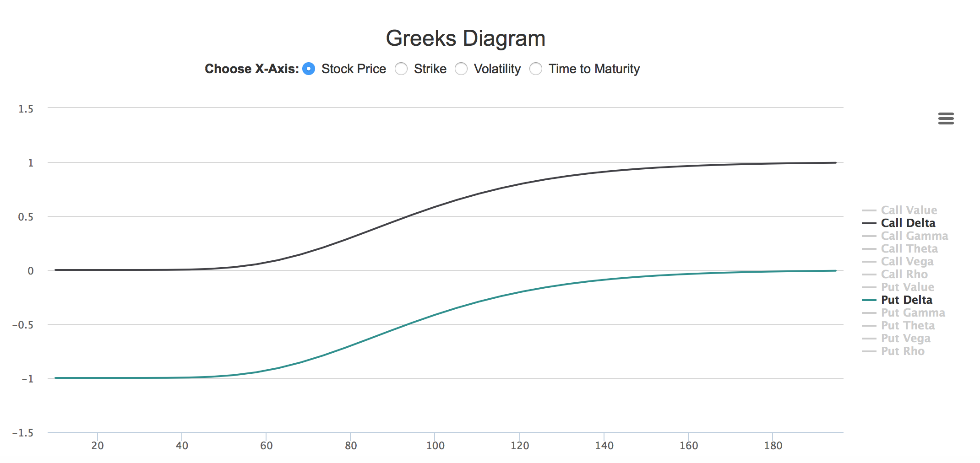The height and width of the screenshot is (463, 980).
Task: Show Put Gamma on the chart
Action: pos(913,313)
